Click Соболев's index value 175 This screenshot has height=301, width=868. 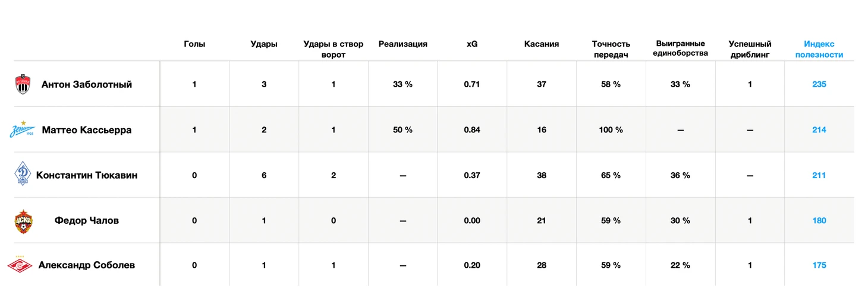point(819,265)
